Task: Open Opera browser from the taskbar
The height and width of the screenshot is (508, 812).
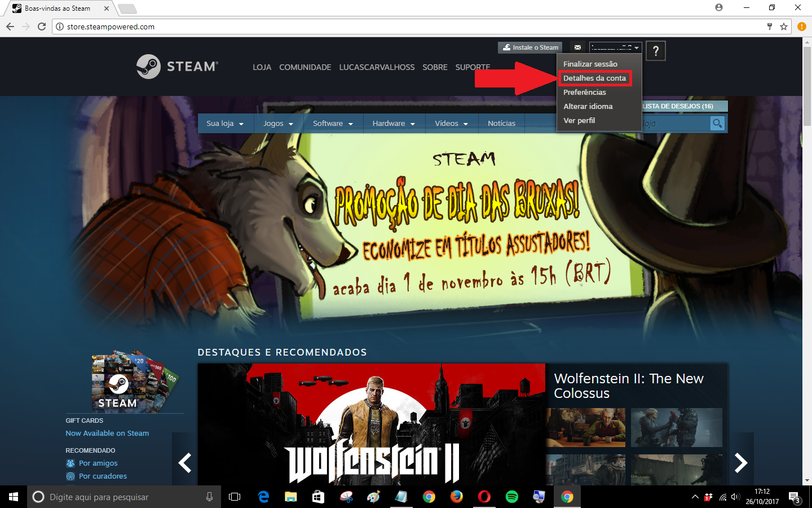Action: (484, 497)
